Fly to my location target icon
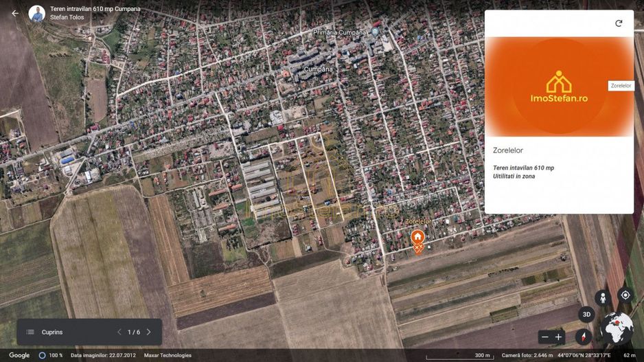The image size is (644, 362). click(625, 295)
